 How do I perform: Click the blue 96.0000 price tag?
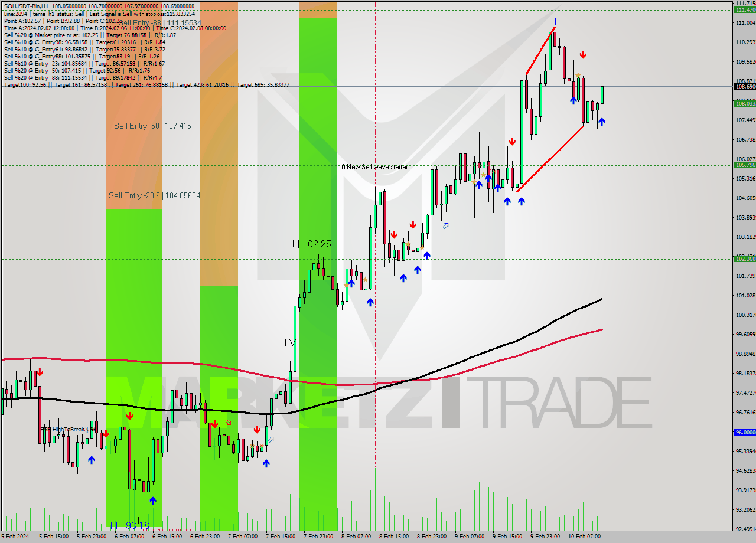click(744, 432)
